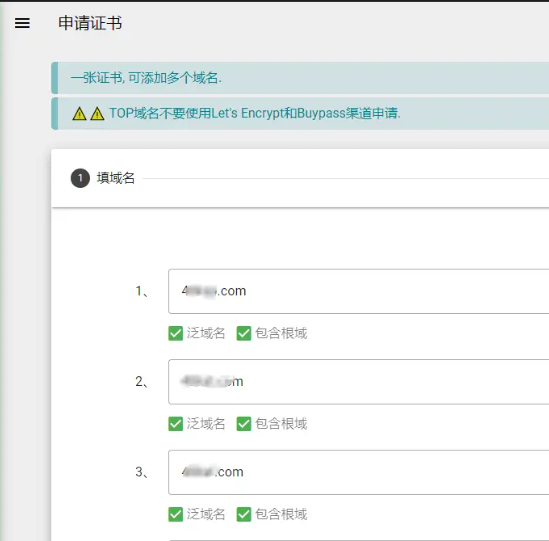Click the second domain input field

(x=359, y=382)
